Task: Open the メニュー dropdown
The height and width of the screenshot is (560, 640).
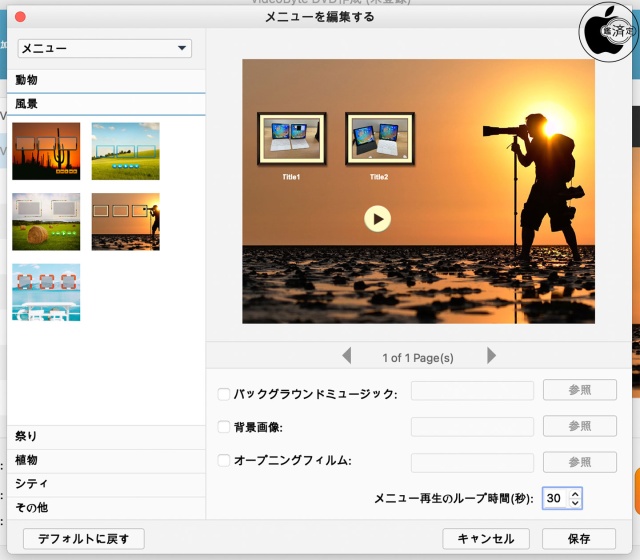Action: pyautogui.click(x=103, y=48)
